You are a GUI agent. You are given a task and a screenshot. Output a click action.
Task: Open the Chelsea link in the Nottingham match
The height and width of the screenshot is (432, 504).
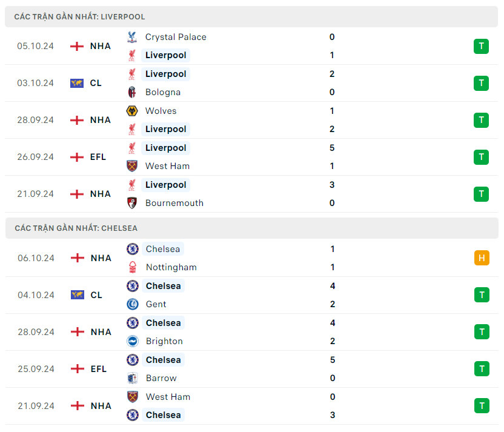pos(163,249)
